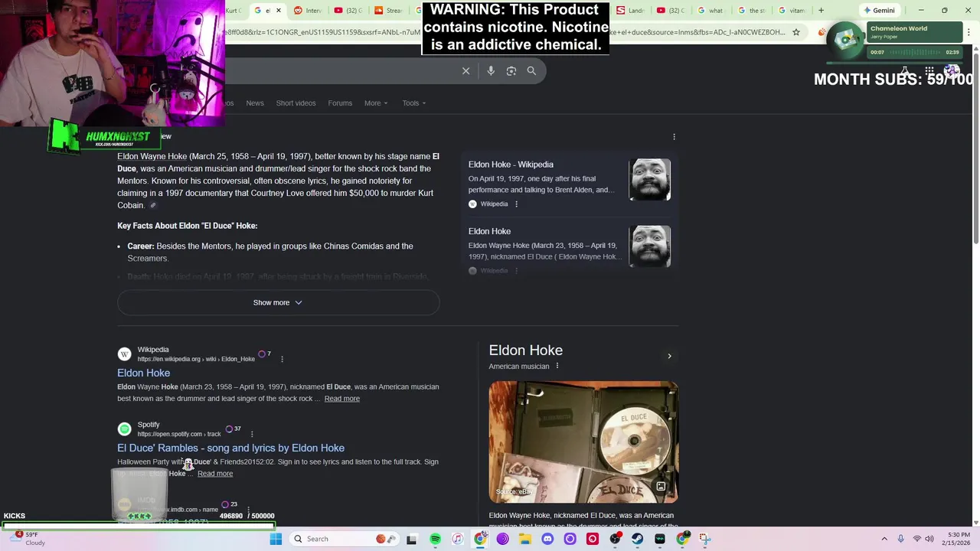Click Read more on Spotify result

coord(215,474)
